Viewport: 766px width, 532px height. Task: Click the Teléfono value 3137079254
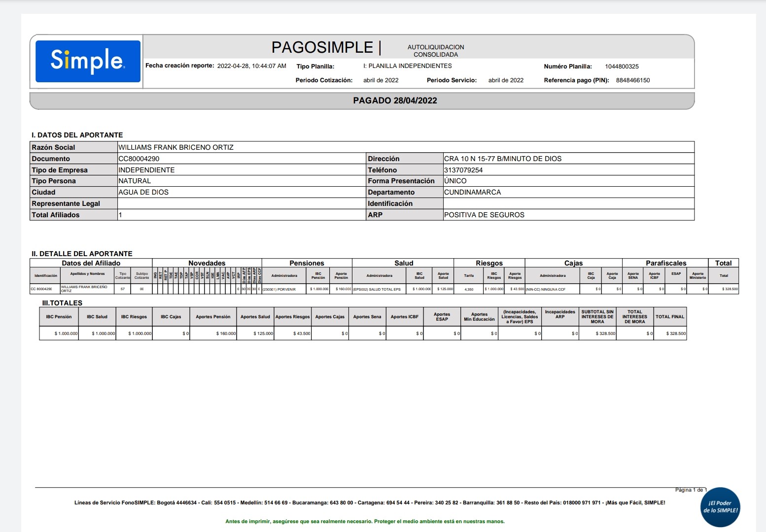463,170
